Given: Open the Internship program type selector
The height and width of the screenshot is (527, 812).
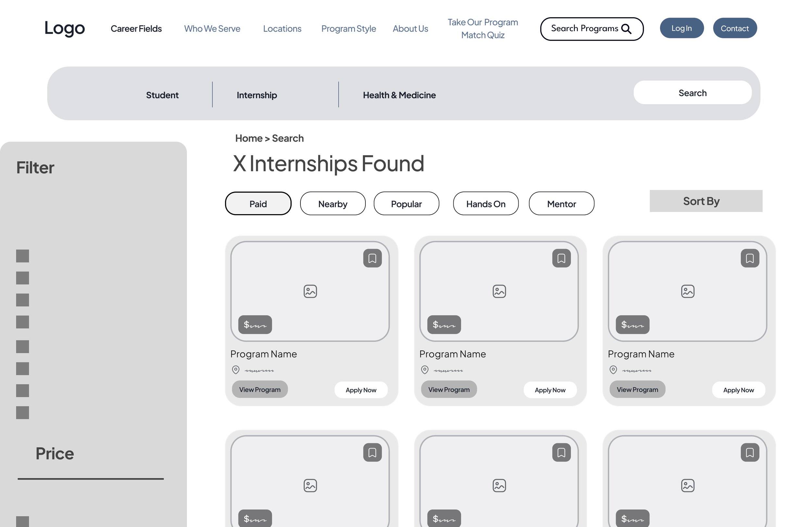Looking at the screenshot, I should coord(257,95).
